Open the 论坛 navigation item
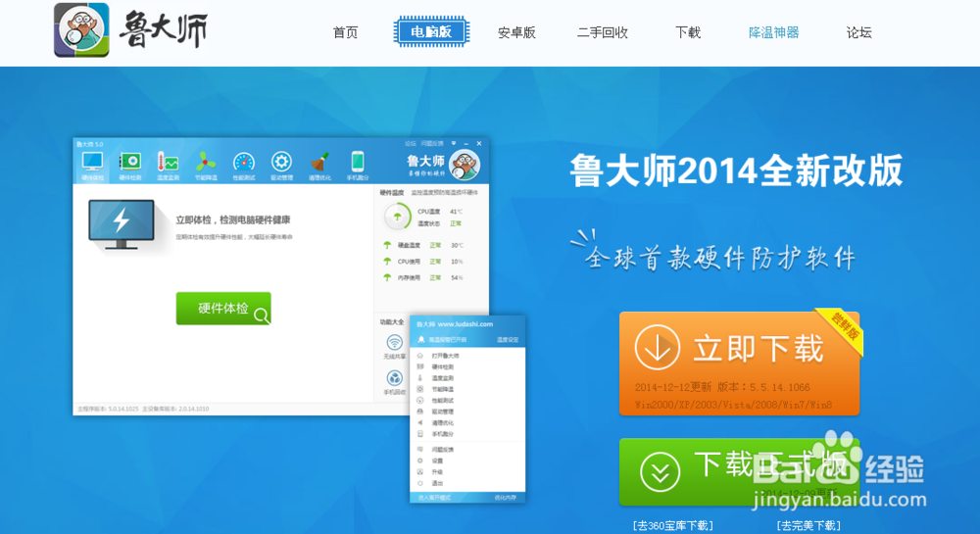 coord(858,32)
